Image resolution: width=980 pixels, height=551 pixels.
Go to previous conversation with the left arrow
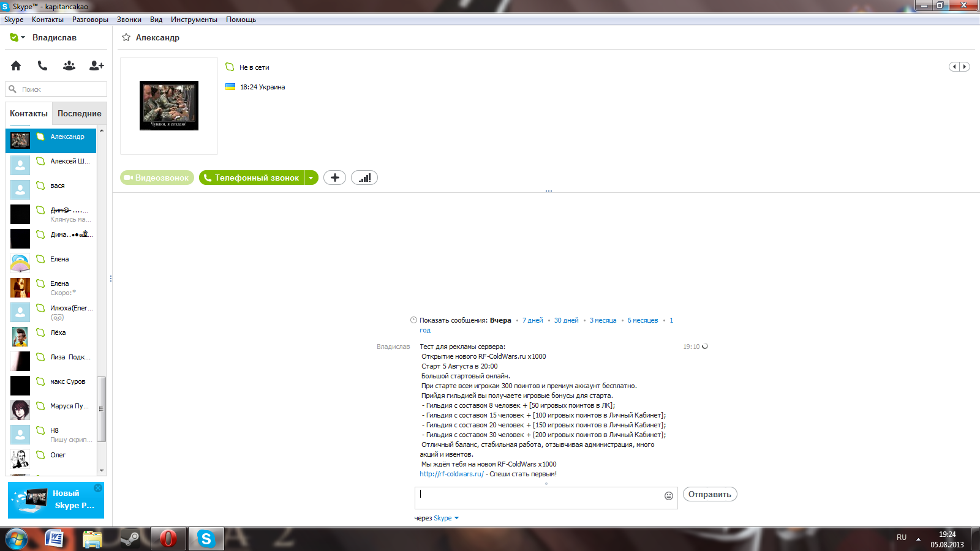954,67
